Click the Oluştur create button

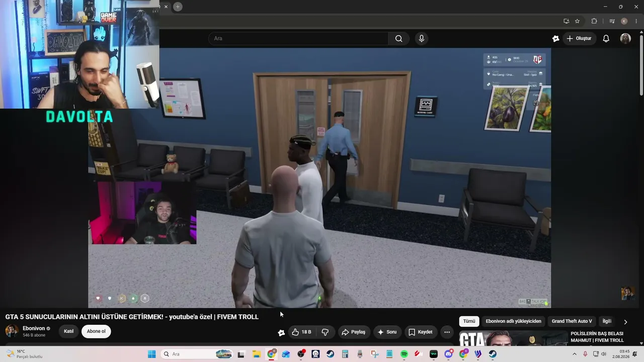tap(579, 39)
